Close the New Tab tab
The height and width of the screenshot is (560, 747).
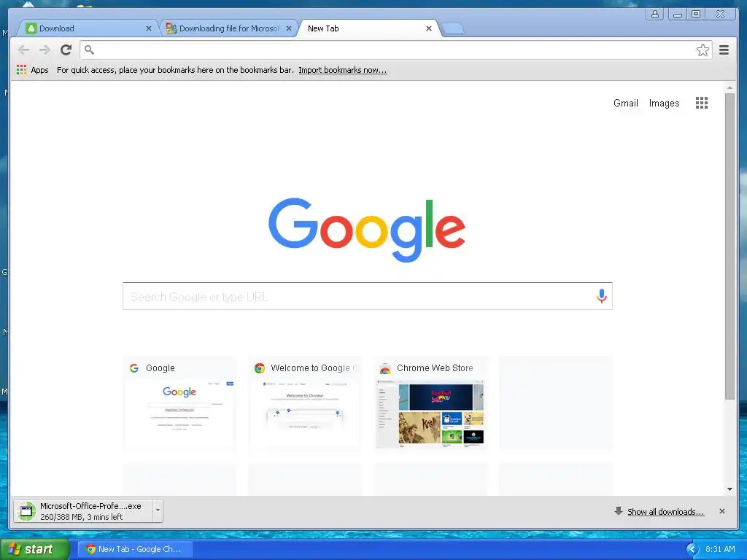pos(429,28)
